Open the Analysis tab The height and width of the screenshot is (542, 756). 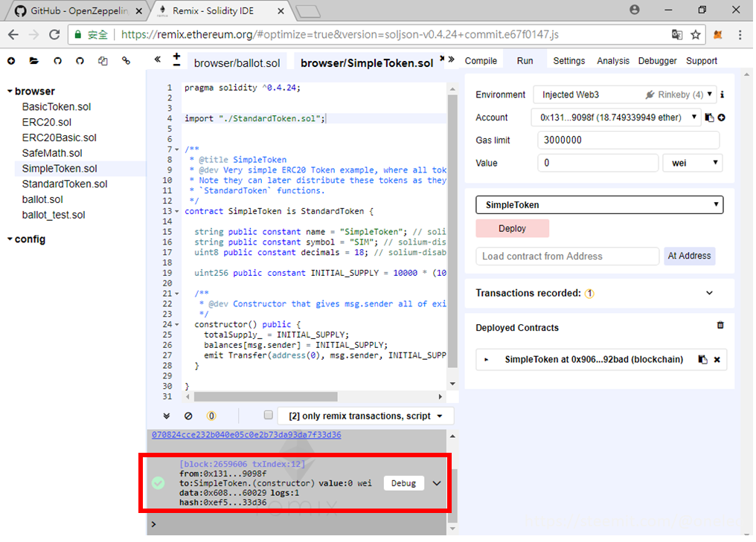pyautogui.click(x=613, y=61)
